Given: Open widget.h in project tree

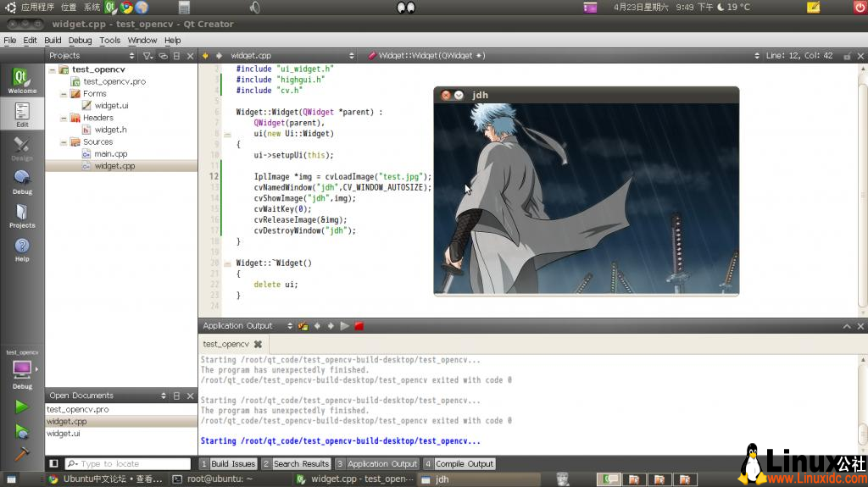Looking at the screenshot, I should point(110,130).
